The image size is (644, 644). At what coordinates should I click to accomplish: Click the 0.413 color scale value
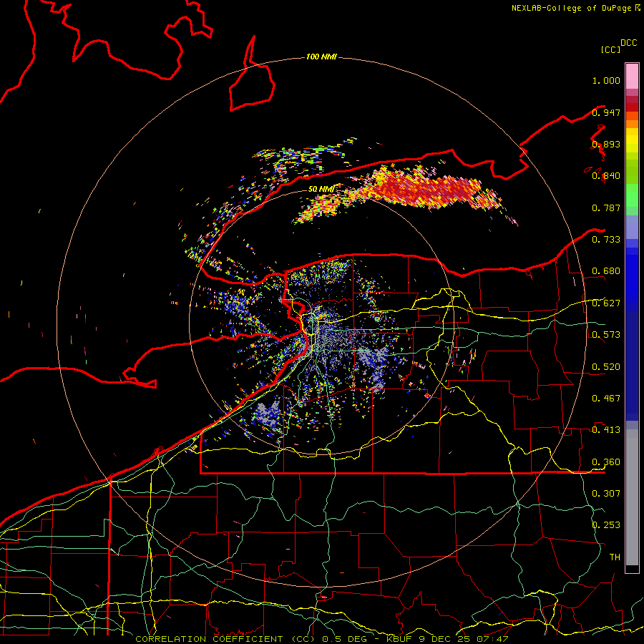[x=606, y=430]
